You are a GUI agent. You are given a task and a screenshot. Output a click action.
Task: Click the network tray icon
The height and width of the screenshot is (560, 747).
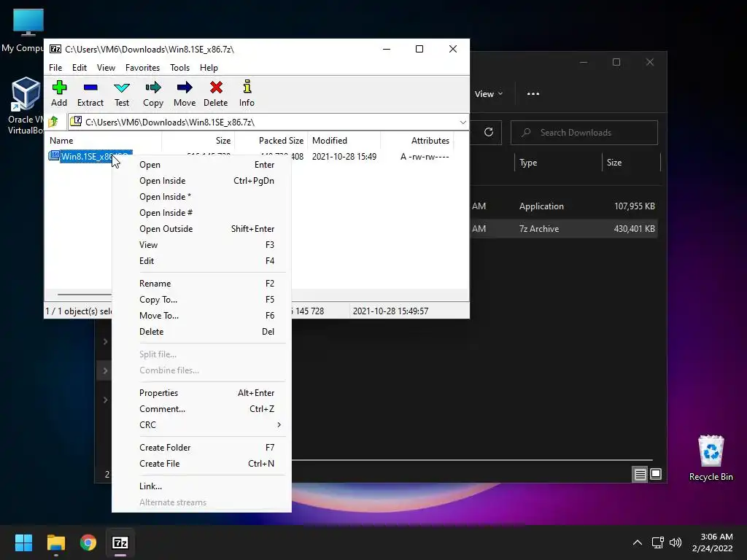(x=657, y=542)
